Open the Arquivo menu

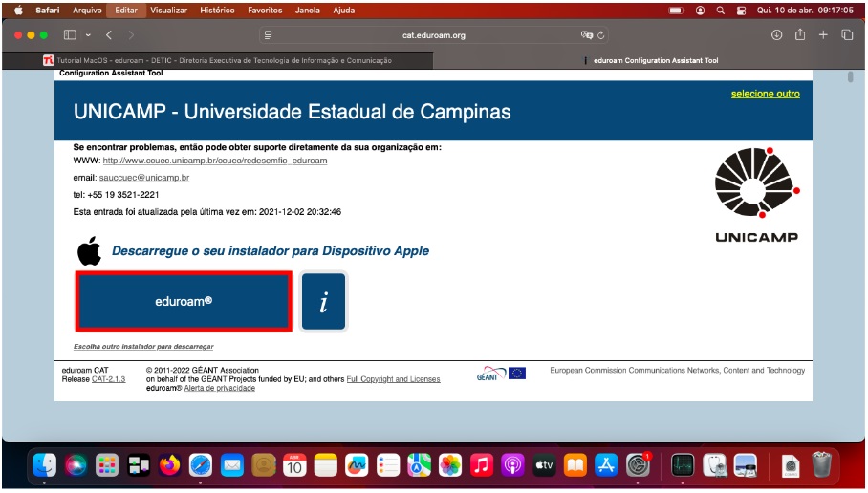click(x=87, y=10)
